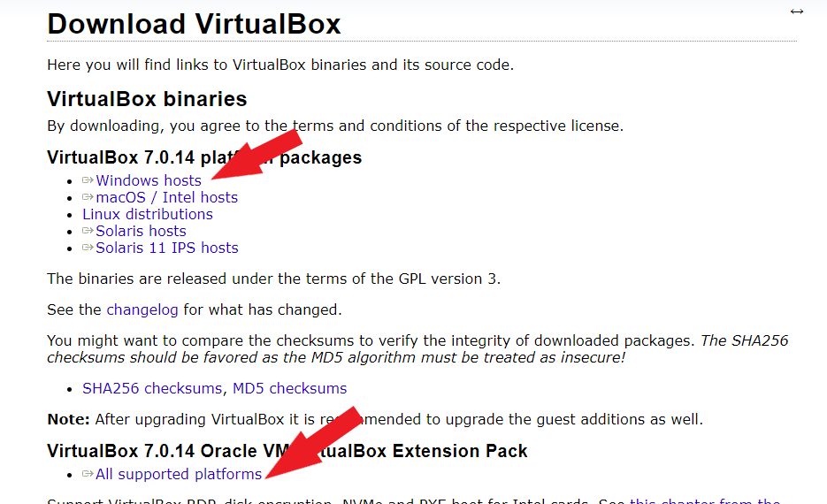Open the MD5 checksums link

coord(289,388)
